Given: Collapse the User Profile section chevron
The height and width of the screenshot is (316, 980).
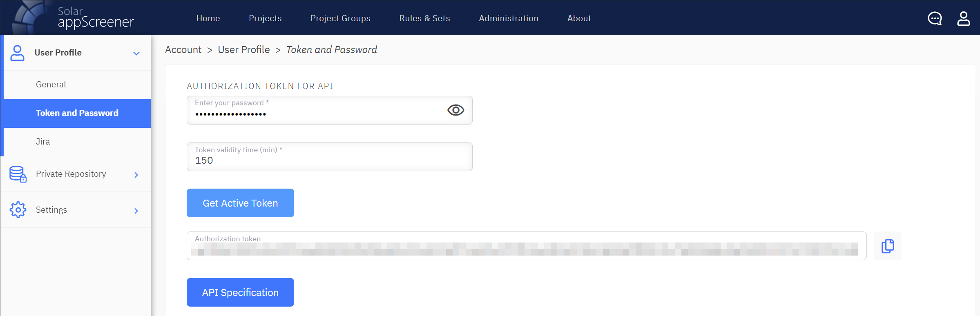Looking at the screenshot, I should pos(136,53).
